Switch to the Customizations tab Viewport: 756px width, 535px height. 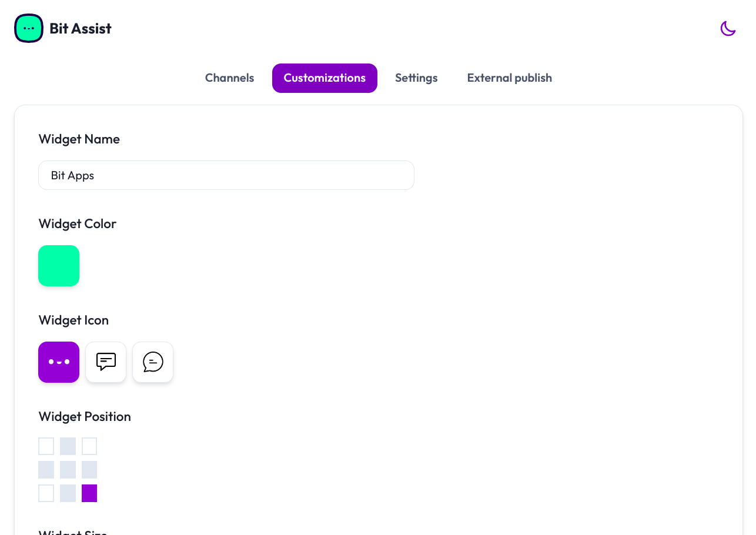click(x=325, y=78)
